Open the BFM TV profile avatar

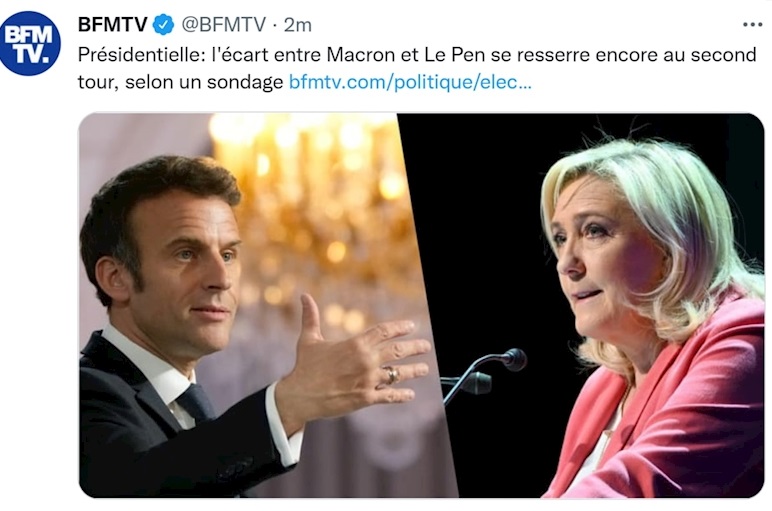click(30, 43)
